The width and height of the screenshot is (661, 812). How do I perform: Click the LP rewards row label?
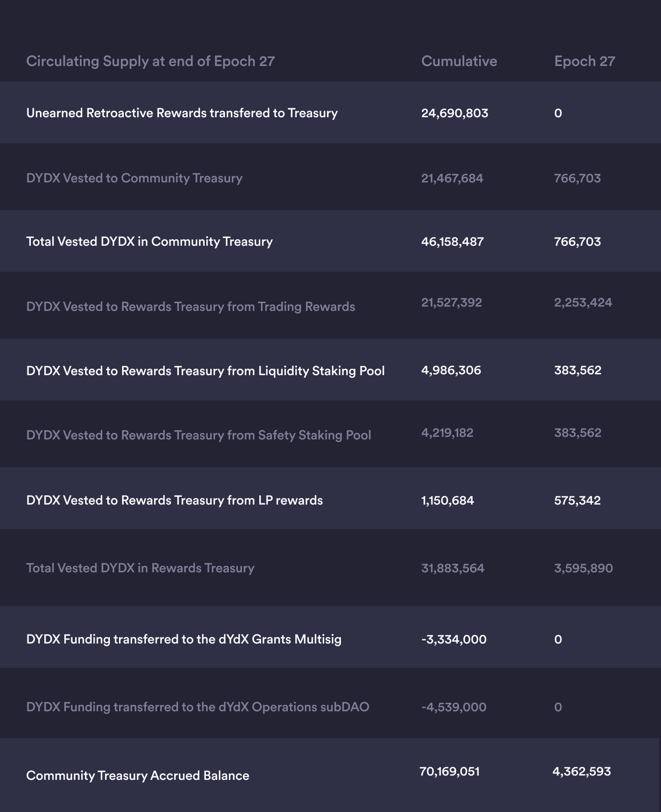click(175, 500)
